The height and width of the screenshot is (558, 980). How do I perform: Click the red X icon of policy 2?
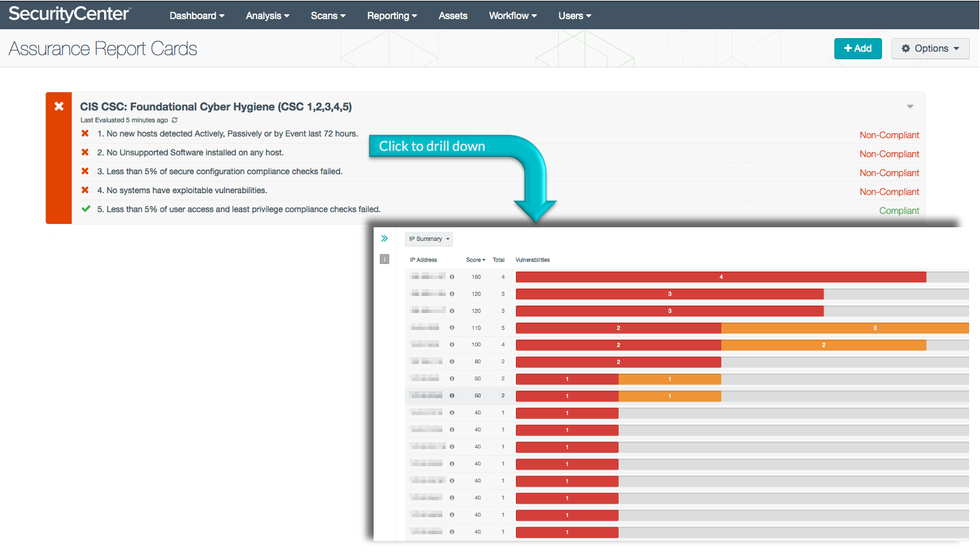(x=85, y=152)
